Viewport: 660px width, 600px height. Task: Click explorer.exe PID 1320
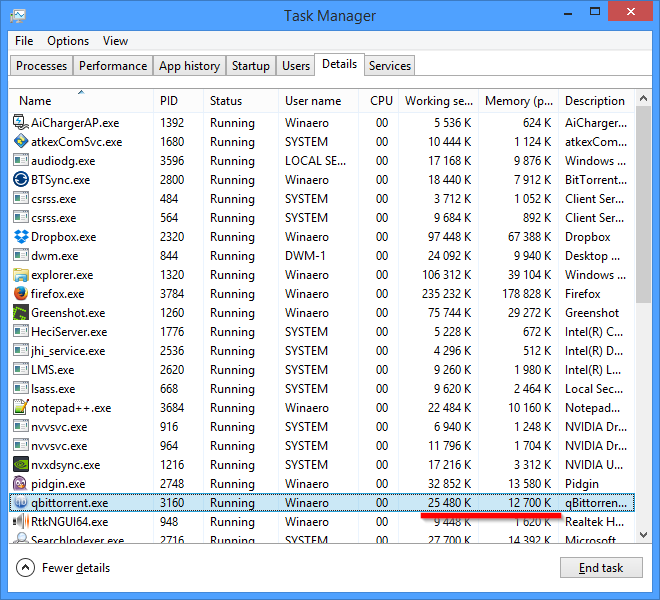(172, 275)
